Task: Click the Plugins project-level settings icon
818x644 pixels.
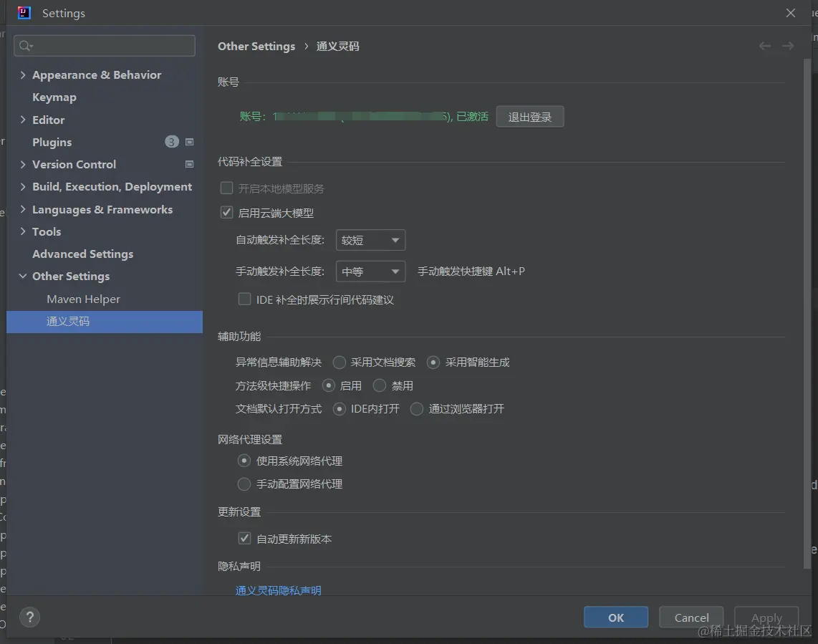Action: pos(189,142)
